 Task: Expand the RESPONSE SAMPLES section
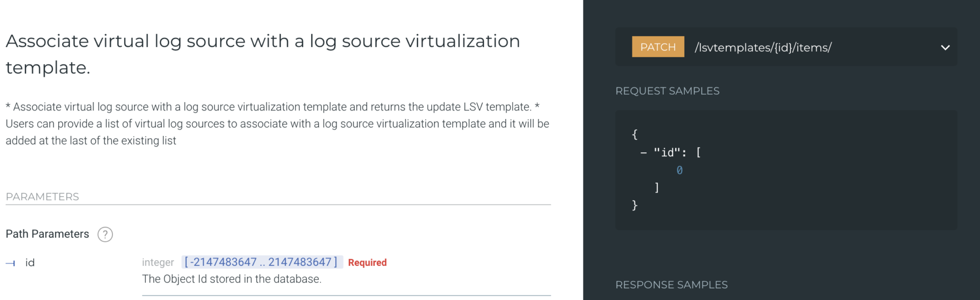(x=671, y=285)
